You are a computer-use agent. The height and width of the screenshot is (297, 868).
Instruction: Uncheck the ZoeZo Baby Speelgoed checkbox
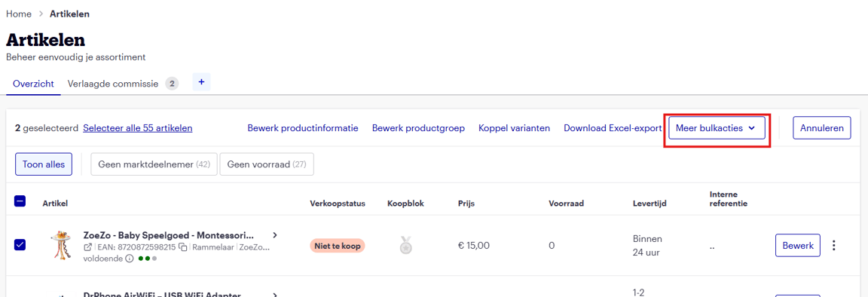[x=20, y=245]
